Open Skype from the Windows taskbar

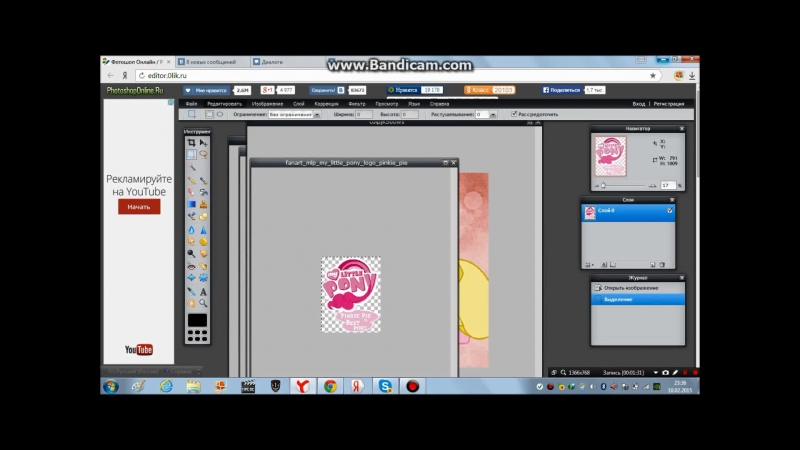click(x=385, y=386)
